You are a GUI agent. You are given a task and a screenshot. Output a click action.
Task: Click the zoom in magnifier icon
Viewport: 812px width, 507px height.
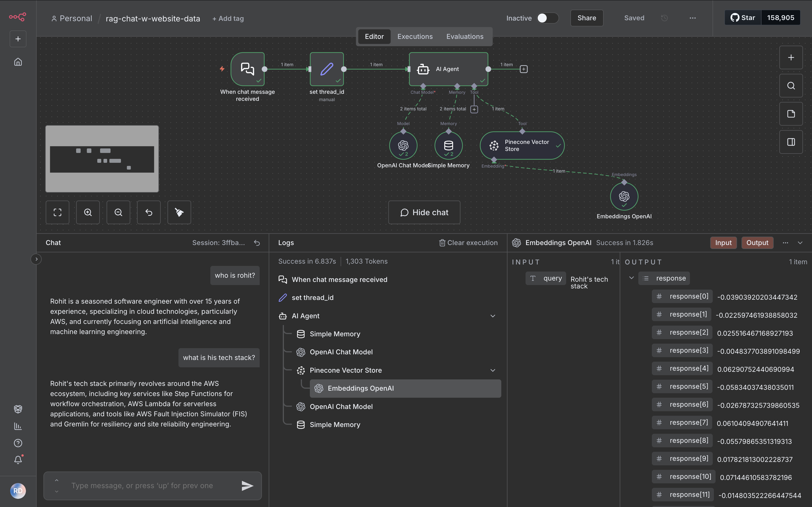[88, 212]
